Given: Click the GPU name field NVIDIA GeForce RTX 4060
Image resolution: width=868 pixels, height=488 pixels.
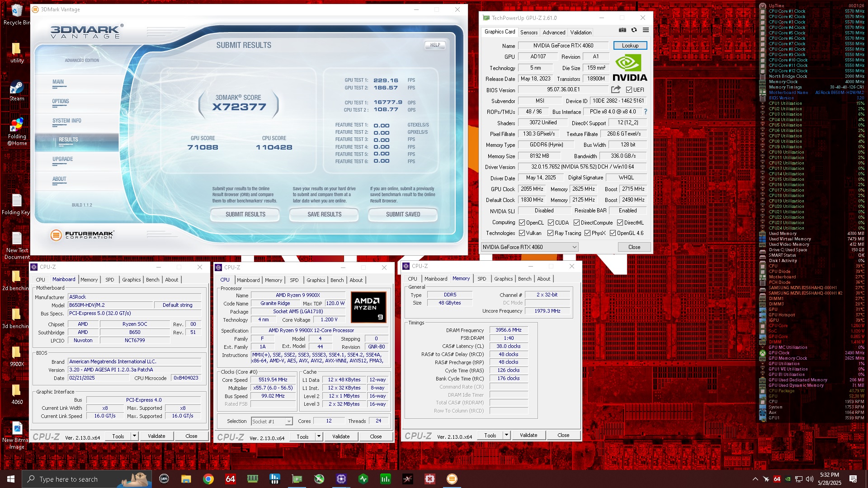Looking at the screenshot, I should click(563, 46).
